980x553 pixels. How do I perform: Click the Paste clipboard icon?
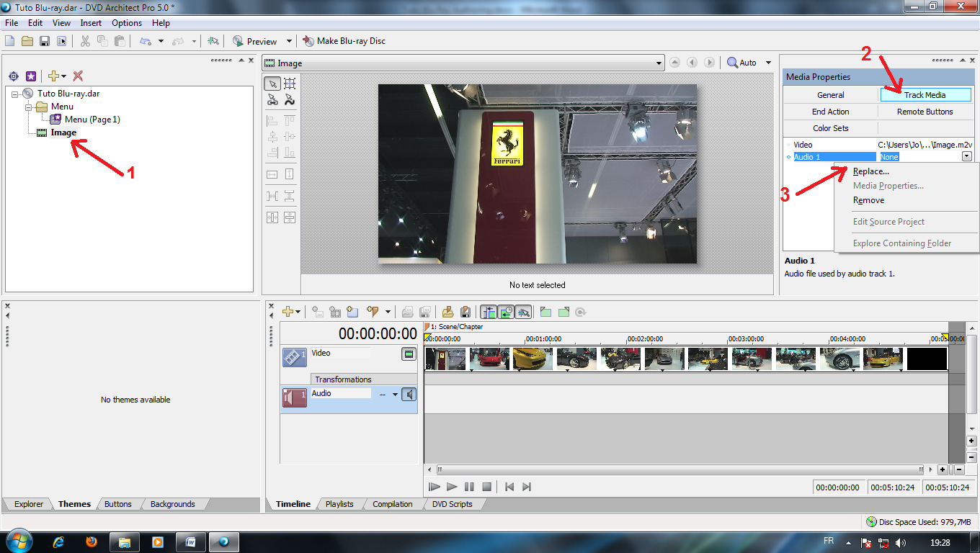tap(120, 41)
